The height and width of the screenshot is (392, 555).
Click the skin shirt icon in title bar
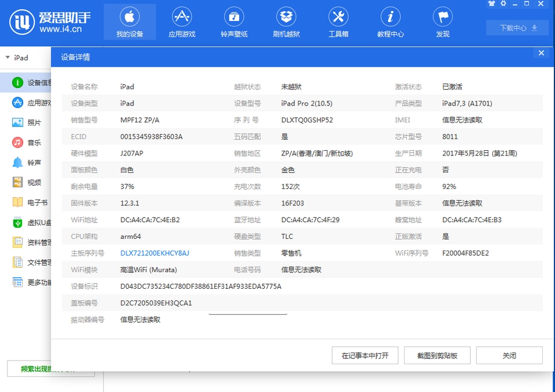tap(492, 3)
